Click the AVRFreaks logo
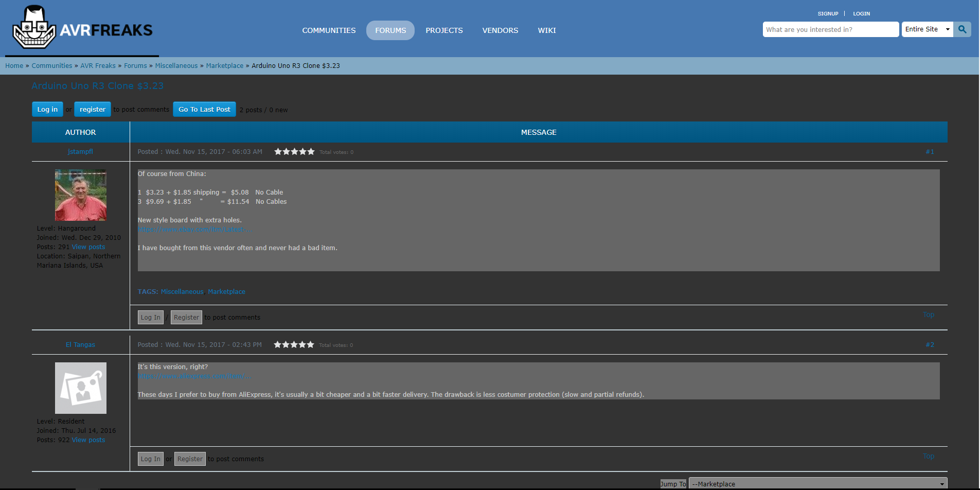 (x=82, y=28)
